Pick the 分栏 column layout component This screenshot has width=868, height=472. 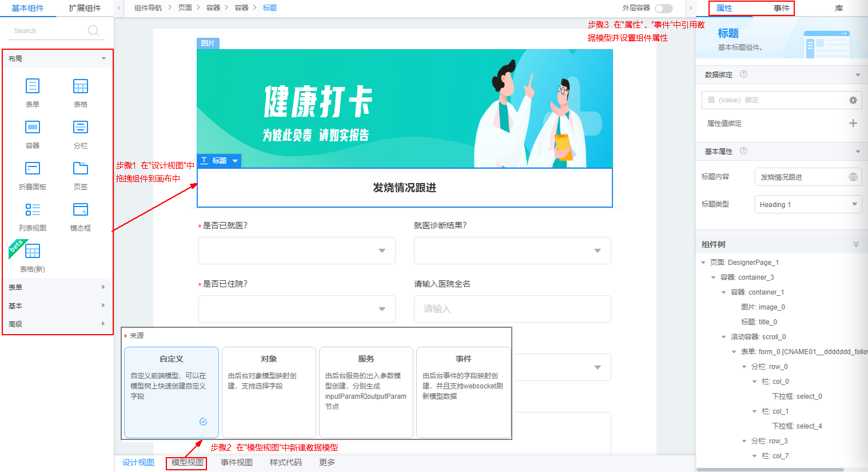coord(81,134)
